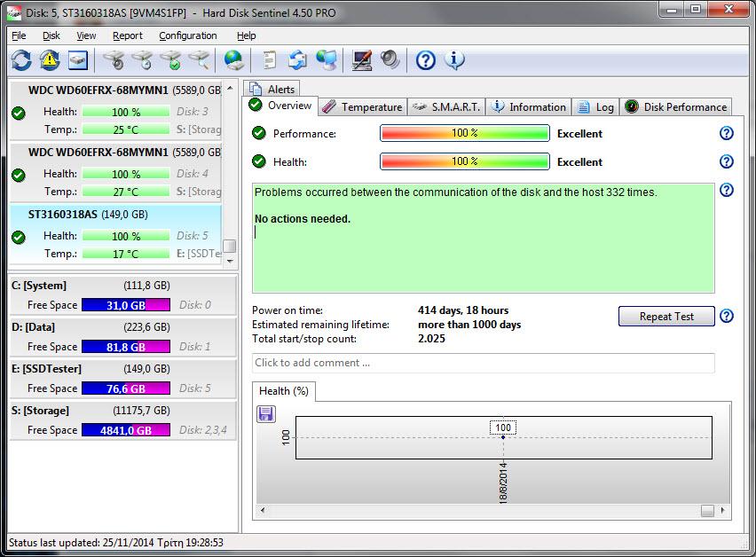Click the globe with disk toolbar icon

click(x=234, y=60)
